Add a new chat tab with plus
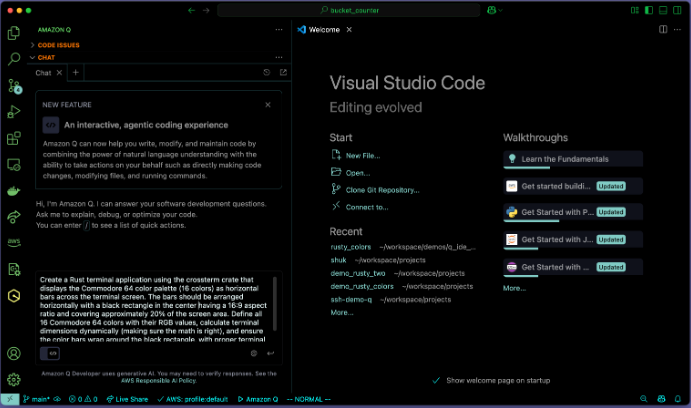The width and height of the screenshot is (691, 408). (75, 73)
